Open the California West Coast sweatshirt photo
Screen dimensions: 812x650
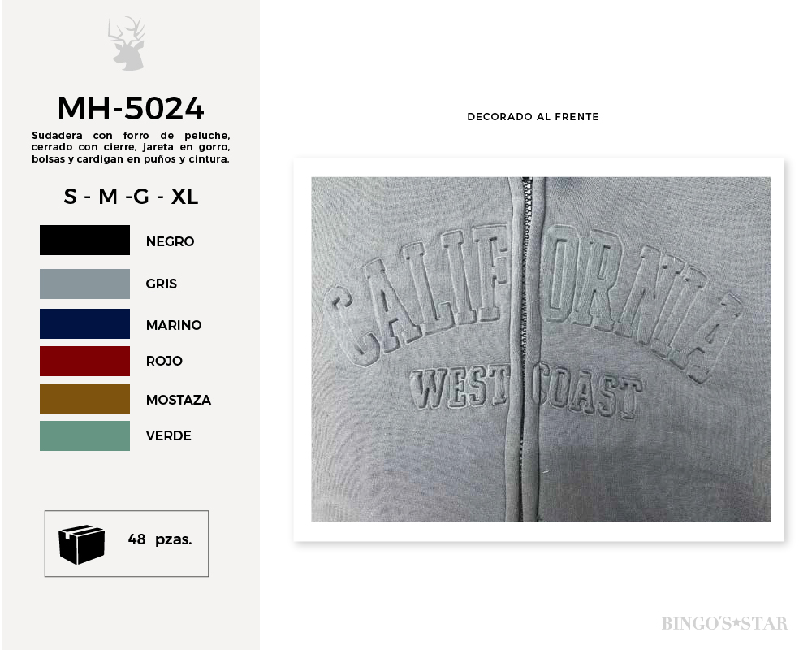coord(541,349)
